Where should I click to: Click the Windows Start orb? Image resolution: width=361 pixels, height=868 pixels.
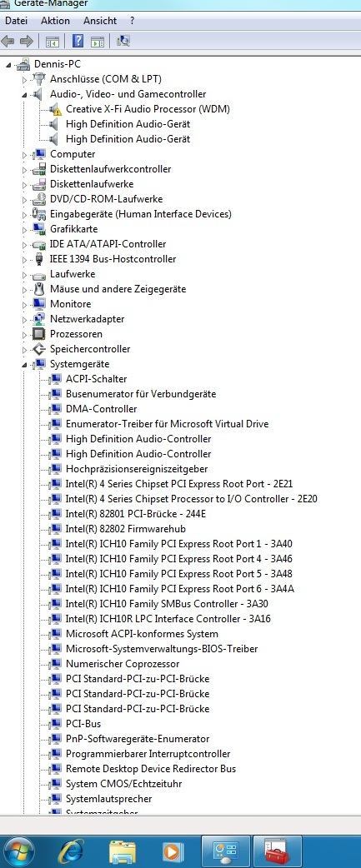point(17,851)
